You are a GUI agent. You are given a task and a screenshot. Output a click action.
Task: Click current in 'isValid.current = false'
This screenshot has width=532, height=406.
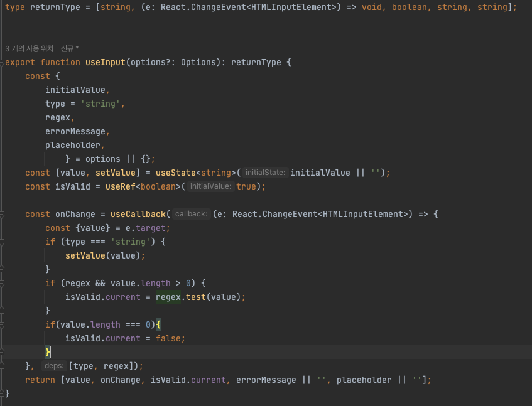tap(123, 339)
